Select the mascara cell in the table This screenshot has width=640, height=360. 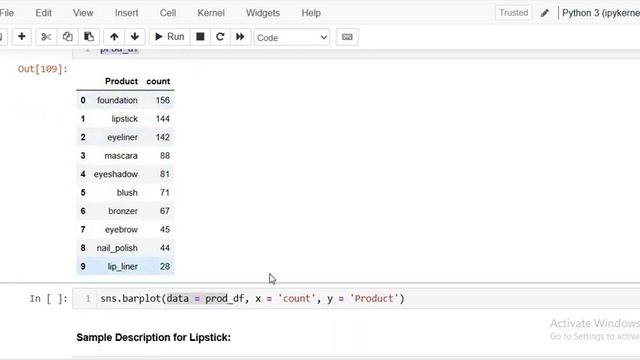click(121, 156)
